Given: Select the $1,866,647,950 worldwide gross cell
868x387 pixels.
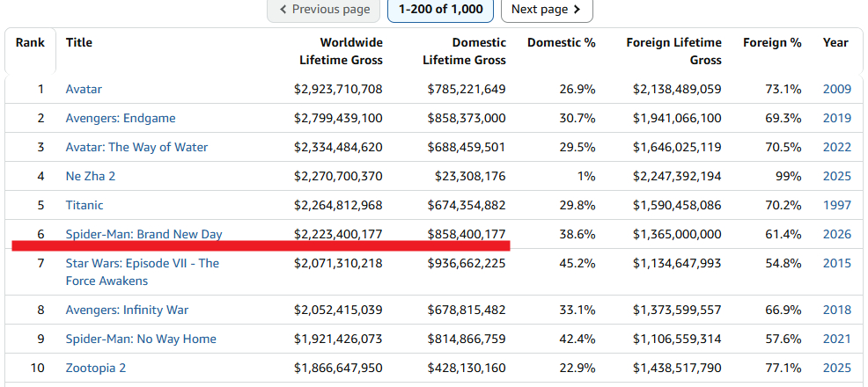Looking at the screenshot, I should click(x=338, y=368).
